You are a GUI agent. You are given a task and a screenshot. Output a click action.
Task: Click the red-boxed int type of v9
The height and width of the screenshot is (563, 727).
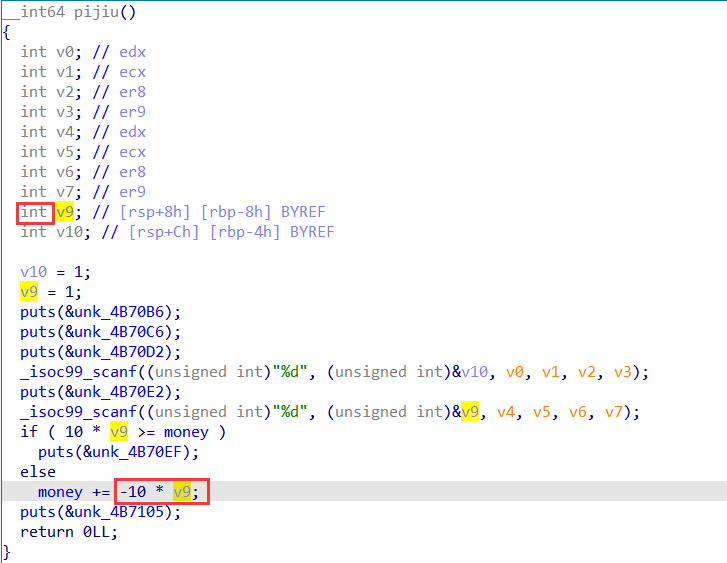(34, 212)
